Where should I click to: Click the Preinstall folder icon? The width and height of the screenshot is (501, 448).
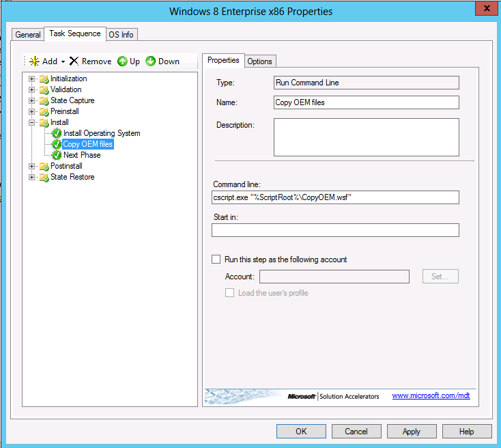[44, 111]
